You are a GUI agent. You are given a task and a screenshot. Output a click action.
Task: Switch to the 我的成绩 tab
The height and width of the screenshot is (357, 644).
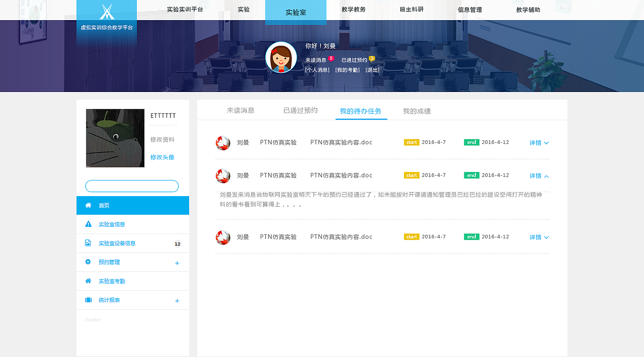417,111
